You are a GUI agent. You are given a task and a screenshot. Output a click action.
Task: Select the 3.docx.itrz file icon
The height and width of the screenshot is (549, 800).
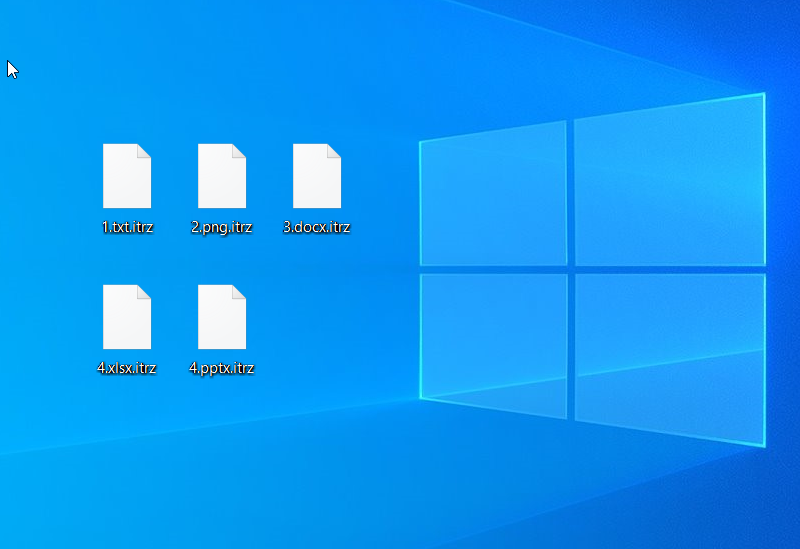pos(317,177)
